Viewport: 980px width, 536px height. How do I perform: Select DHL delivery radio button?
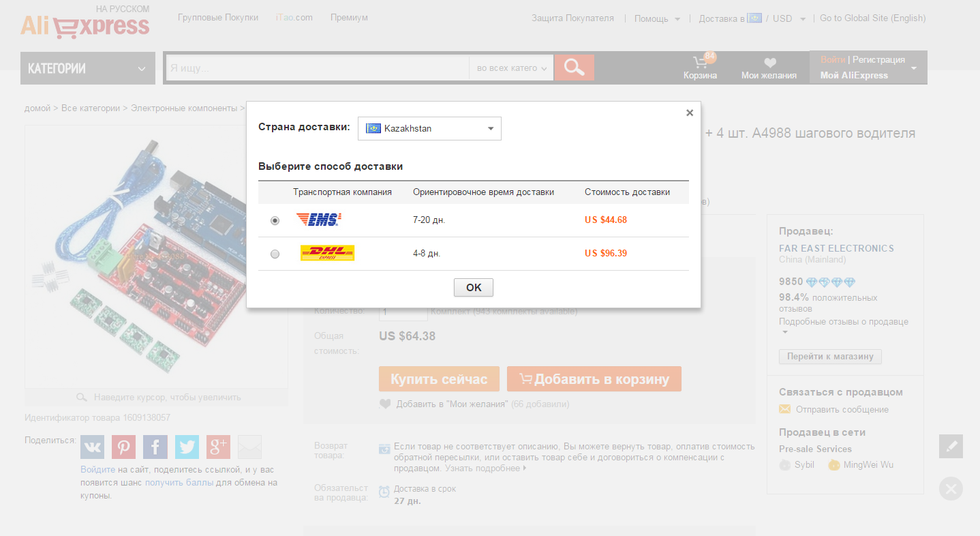point(275,254)
